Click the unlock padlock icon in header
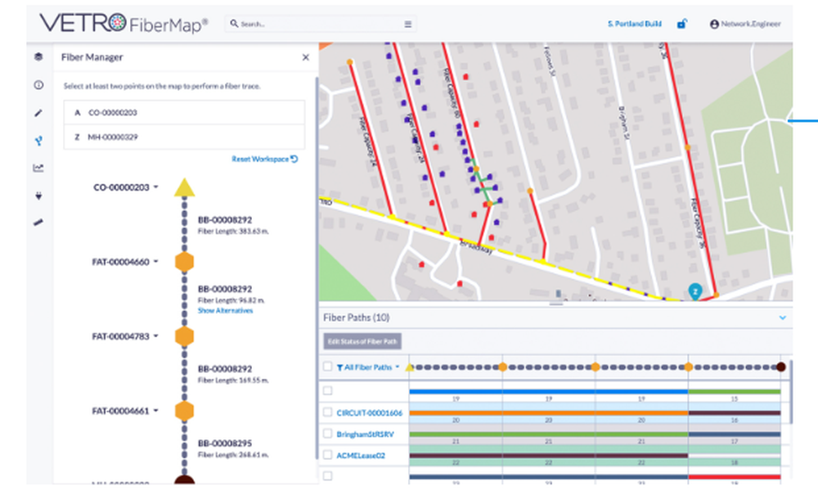This screenshot has height=504, width=818. (x=682, y=24)
